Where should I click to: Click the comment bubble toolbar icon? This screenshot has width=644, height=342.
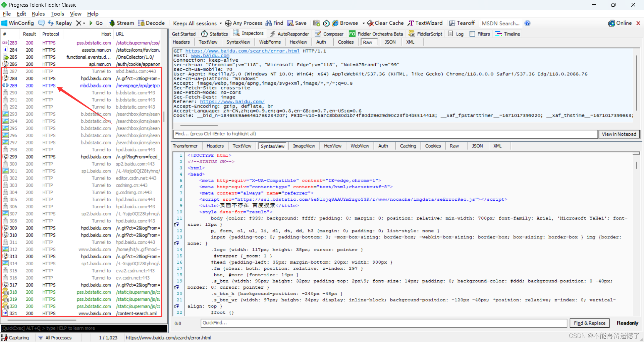pyautogui.click(x=42, y=23)
